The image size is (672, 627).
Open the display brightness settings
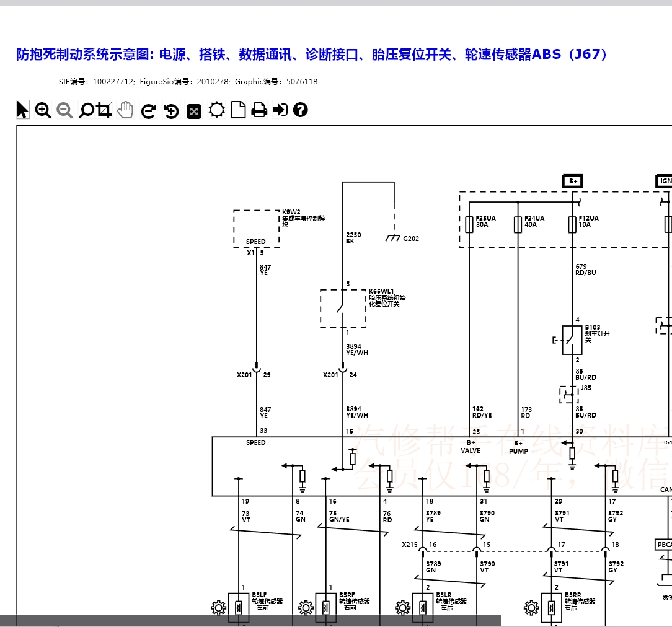coord(215,110)
